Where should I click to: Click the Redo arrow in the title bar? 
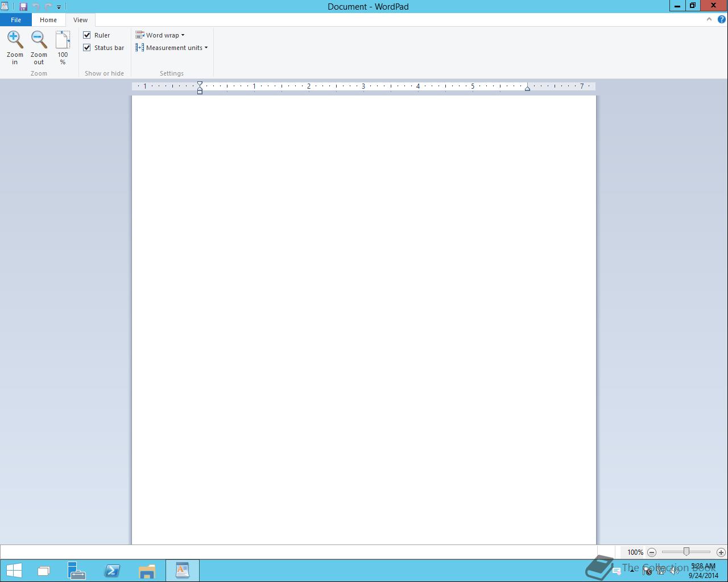tap(48, 6)
